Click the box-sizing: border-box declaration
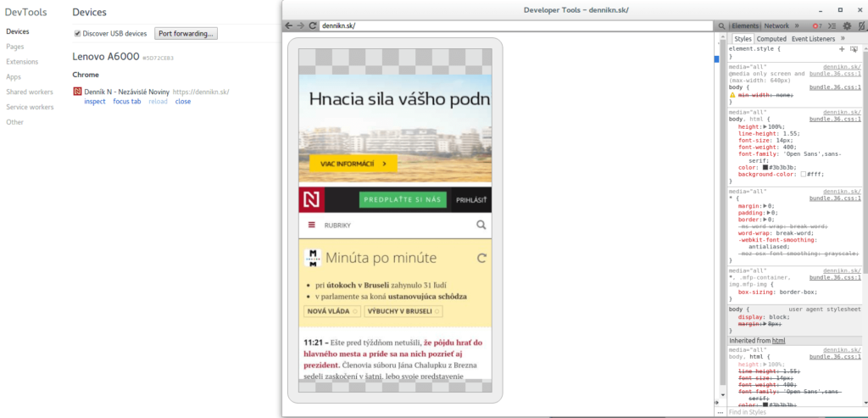 pos(778,292)
